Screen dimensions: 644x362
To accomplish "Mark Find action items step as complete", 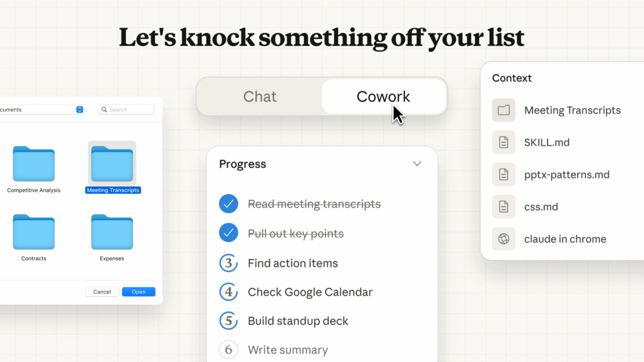I will [x=228, y=263].
